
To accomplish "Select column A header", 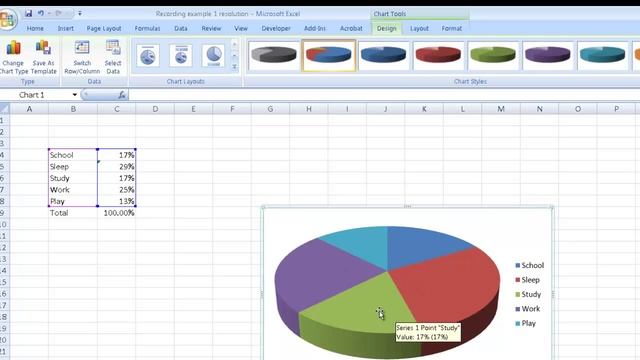I will click(x=29, y=109).
